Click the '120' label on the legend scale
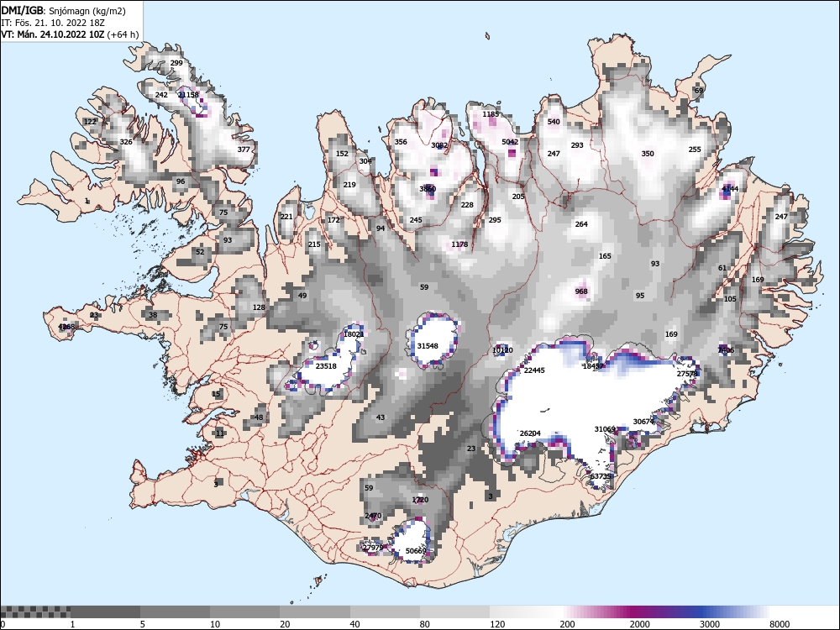Screen dimensions: 840x630 497,623
